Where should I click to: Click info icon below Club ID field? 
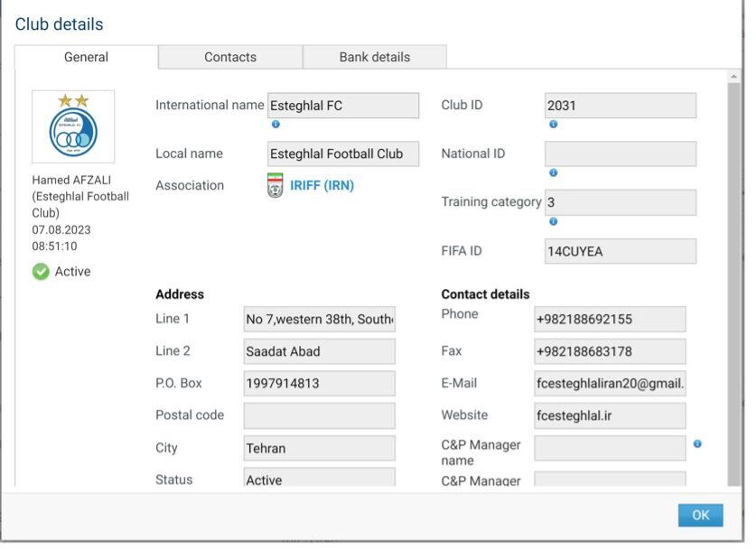click(x=553, y=125)
